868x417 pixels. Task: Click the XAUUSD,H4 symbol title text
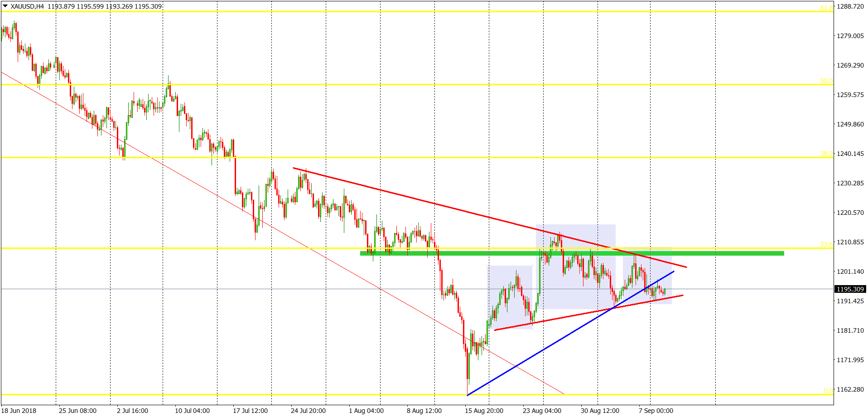27,6
